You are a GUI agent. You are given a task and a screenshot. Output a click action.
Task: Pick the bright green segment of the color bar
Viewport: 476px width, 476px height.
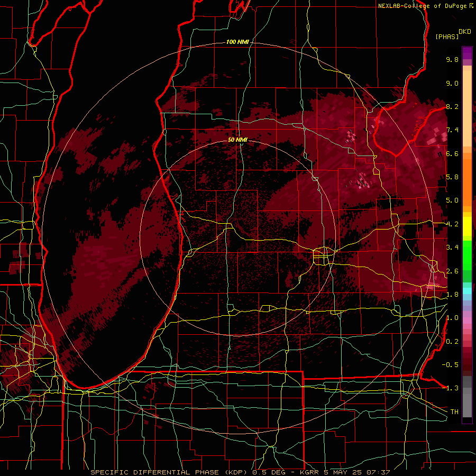[x=467, y=256]
